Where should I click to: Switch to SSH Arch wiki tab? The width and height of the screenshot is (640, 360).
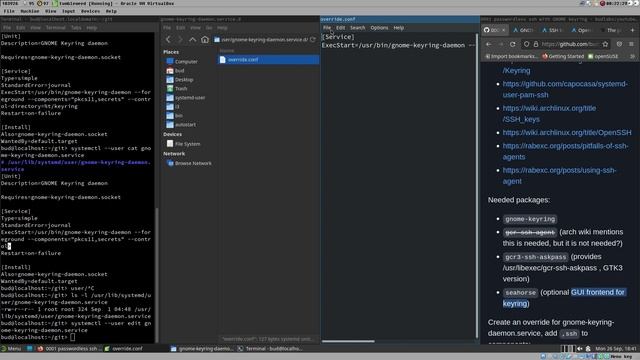[552, 30]
